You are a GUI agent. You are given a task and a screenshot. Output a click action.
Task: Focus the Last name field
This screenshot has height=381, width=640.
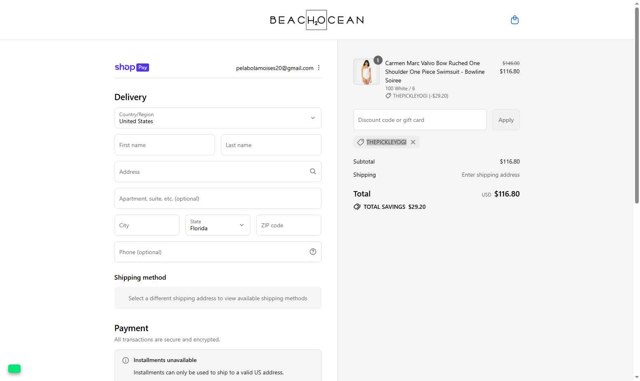pyautogui.click(x=271, y=145)
